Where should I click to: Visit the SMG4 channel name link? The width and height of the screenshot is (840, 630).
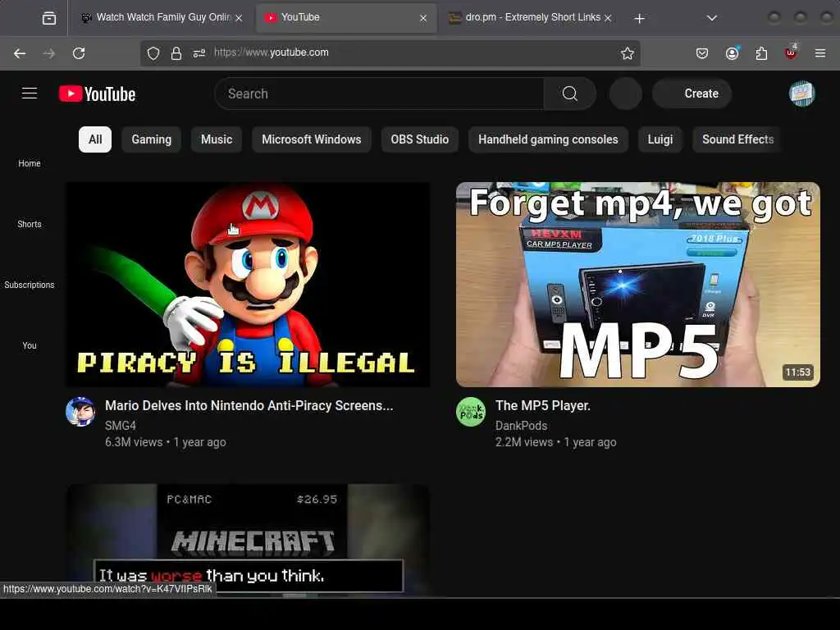121,426
